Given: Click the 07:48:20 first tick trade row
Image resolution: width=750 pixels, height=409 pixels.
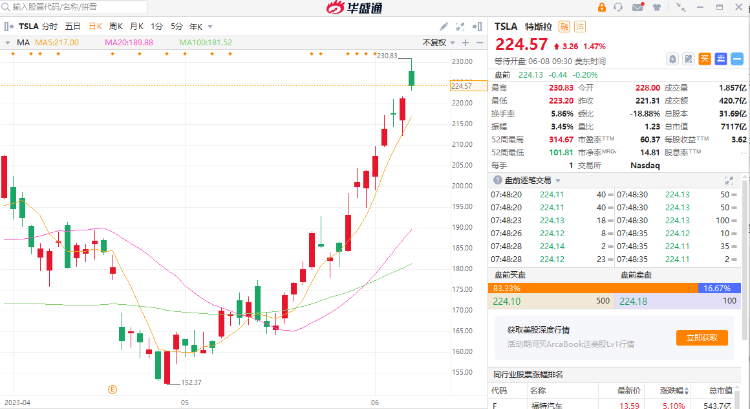Looking at the screenshot, I should (549, 194).
